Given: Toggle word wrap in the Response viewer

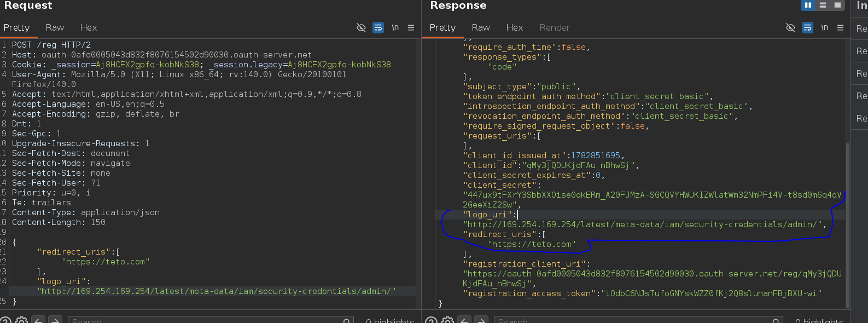Looking at the screenshot, I should 807,27.
